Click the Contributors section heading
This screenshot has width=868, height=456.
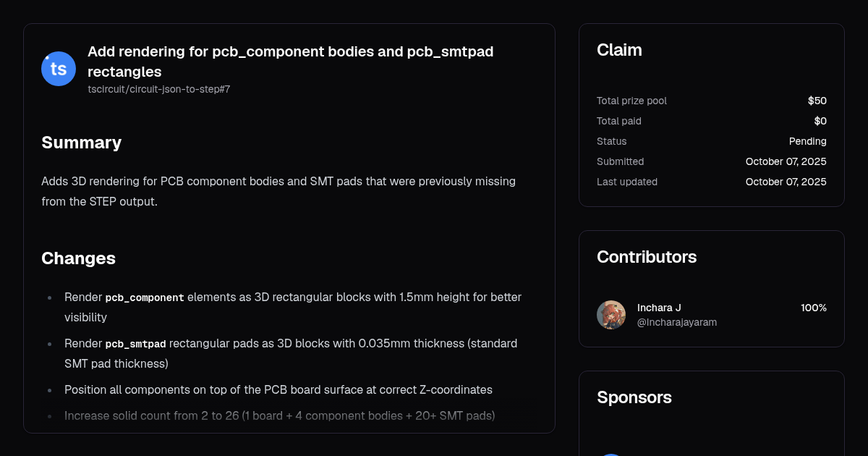pyautogui.click(x=647, y=257)
